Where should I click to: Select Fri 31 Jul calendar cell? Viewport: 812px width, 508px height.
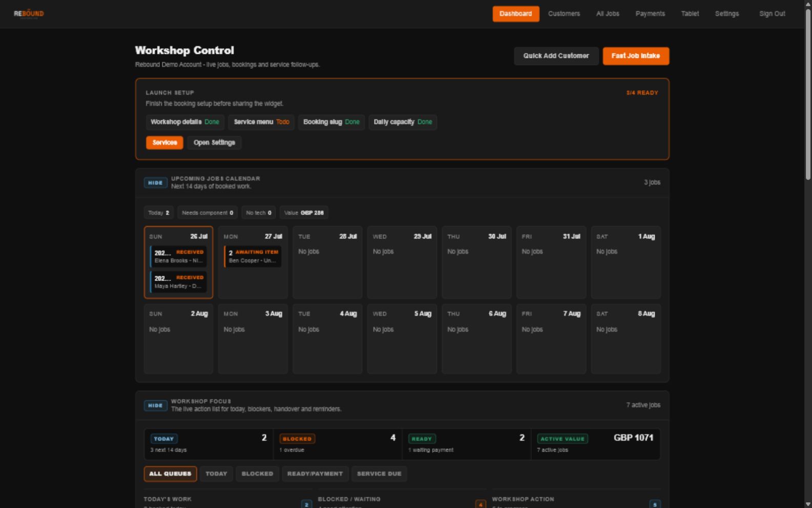551,262
